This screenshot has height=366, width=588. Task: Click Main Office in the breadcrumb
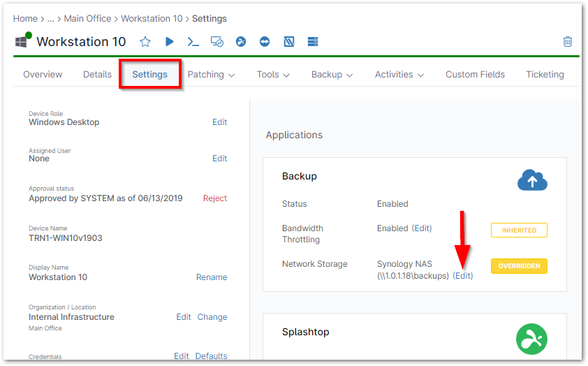pos(89,19)
